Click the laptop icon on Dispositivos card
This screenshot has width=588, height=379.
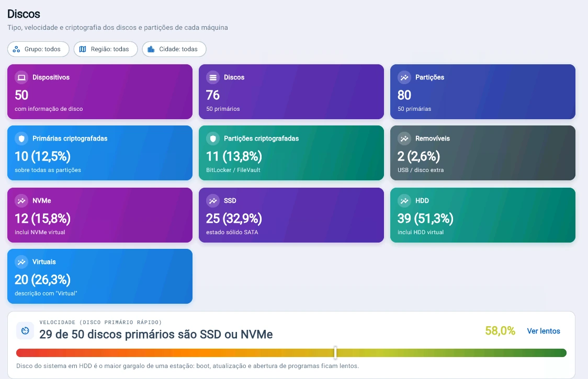point(21,77)
